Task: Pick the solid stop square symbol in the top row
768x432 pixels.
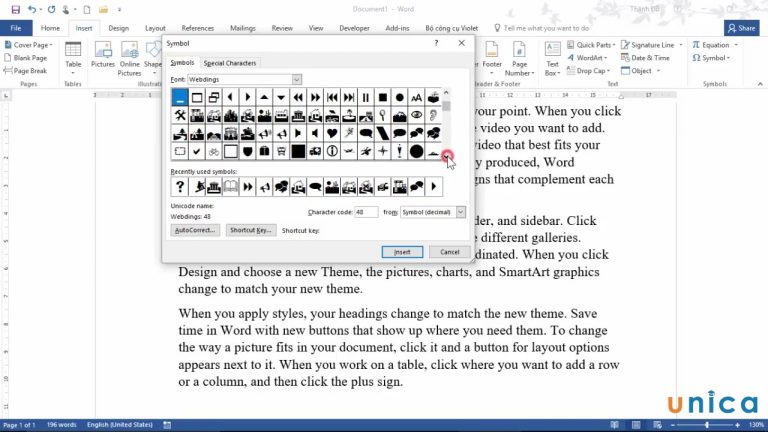Action: 383,97
